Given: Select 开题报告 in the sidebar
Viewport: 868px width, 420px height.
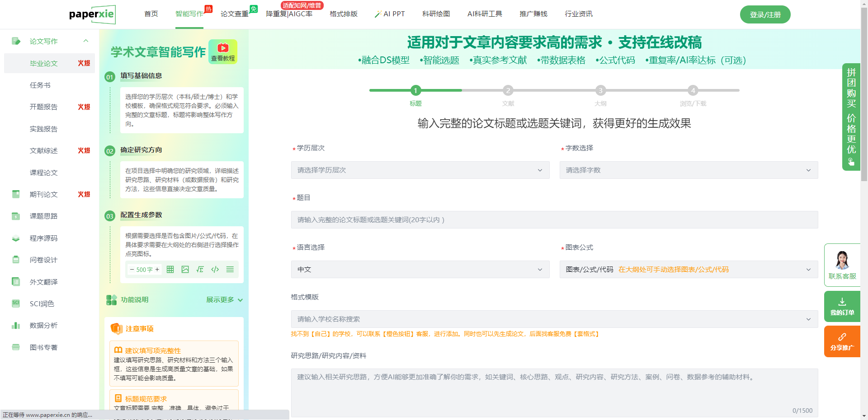Looking at the screenshot, I should [44, 107].
